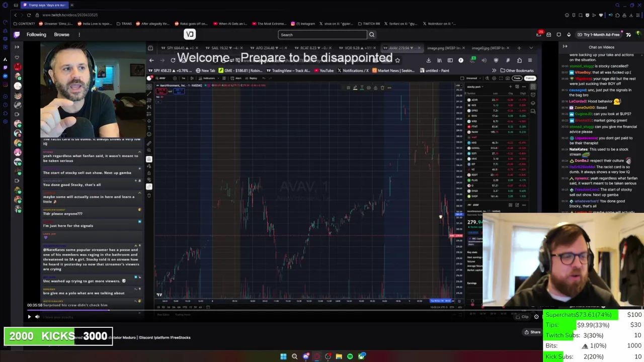Click the heart icon in the sidebar
The width and height of the screenshot is (644, 362).
tap(17, 57)
